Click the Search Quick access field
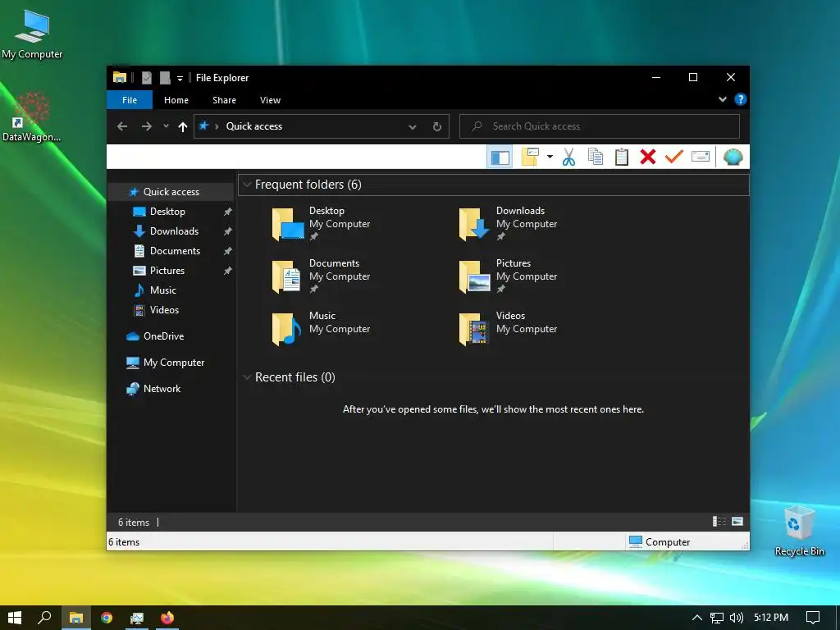Viewport: 840px width, 630px height. 600,126
